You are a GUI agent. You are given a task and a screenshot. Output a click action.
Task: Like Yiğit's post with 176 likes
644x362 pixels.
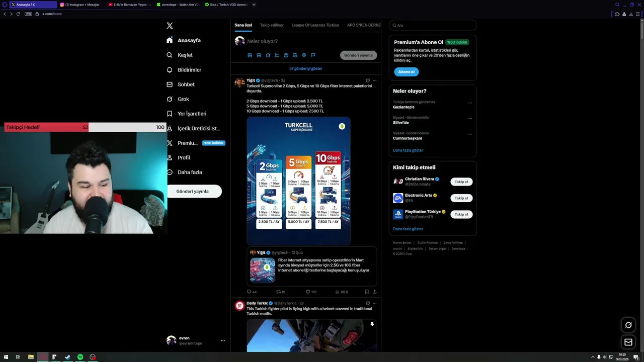point(311,292)
